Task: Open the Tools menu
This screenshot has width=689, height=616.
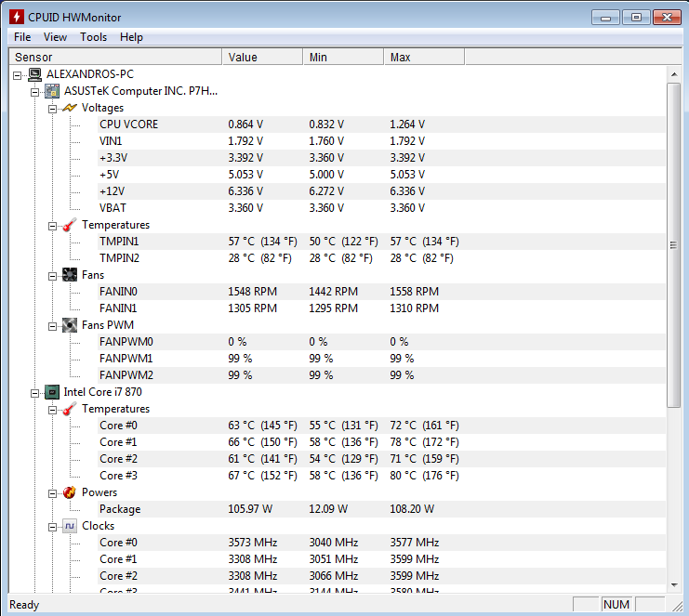Action: (x=94, y=37)
